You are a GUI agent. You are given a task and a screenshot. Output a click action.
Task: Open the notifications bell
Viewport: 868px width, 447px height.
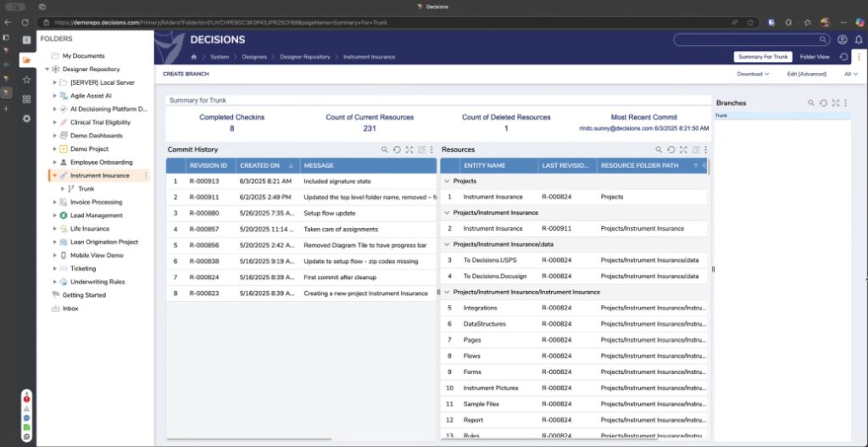[858, 40]
